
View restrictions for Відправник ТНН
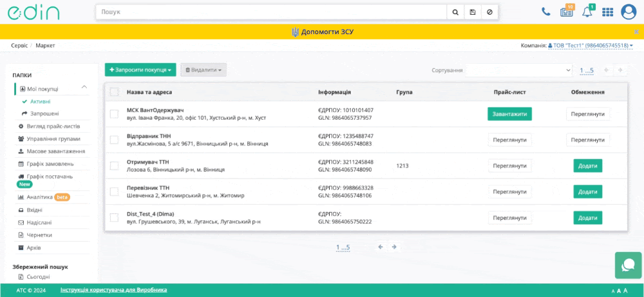(588, 140)
